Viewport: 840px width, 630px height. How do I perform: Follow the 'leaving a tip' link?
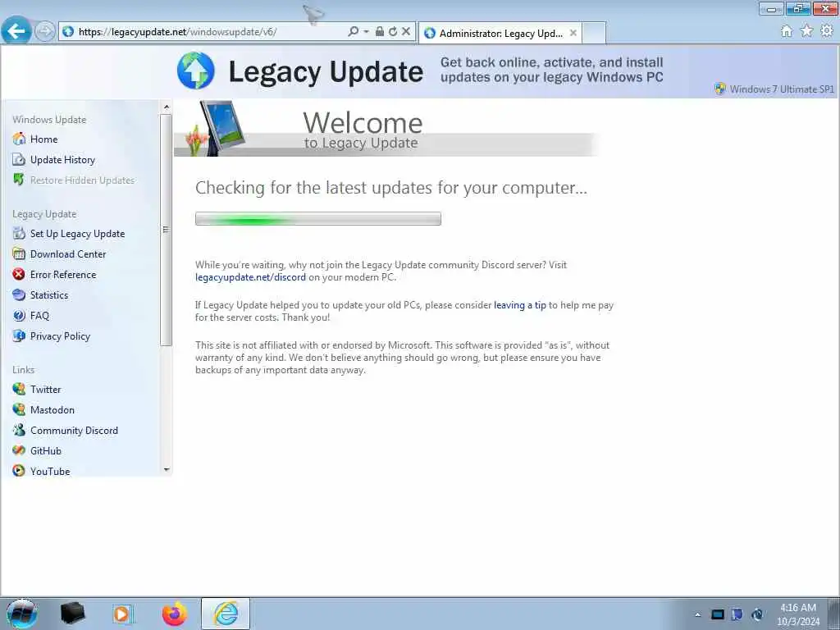(519, 305)
